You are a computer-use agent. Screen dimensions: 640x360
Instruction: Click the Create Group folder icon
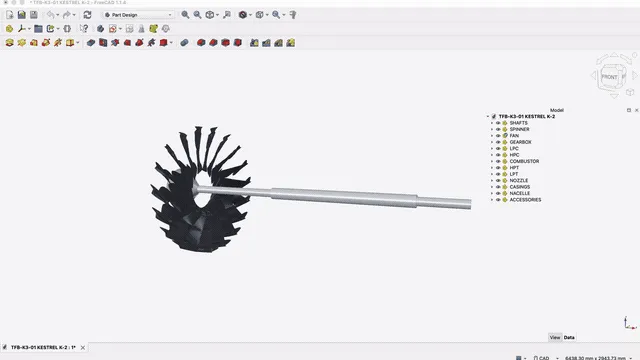coord(38,29)
